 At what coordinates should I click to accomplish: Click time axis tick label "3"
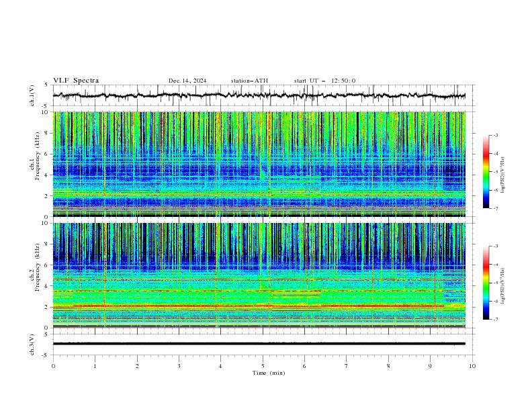pyautogui.click(x=179, y=366)
